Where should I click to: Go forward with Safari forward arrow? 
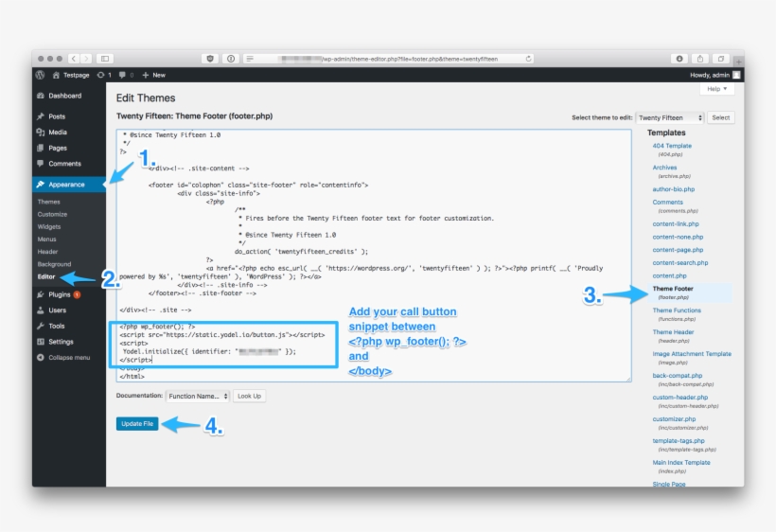coord(86,59)
